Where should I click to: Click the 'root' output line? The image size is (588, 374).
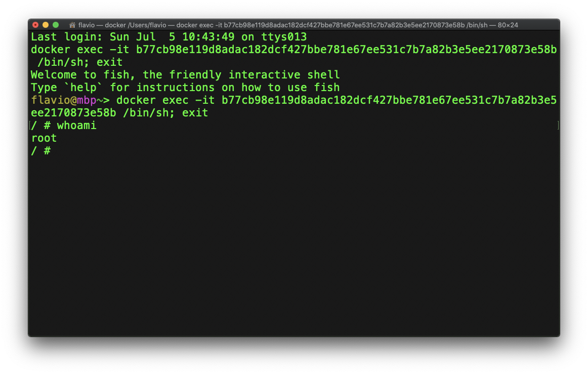click(44, 138)
